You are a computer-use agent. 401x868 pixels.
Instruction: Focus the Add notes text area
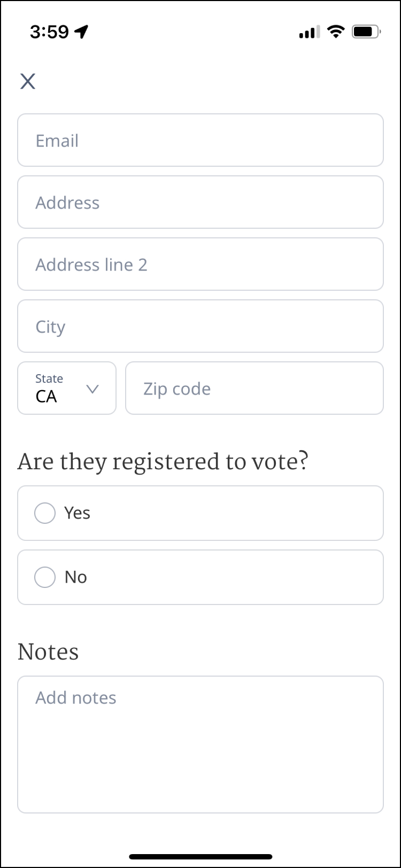pyautogui.click(x=200, y=744)
